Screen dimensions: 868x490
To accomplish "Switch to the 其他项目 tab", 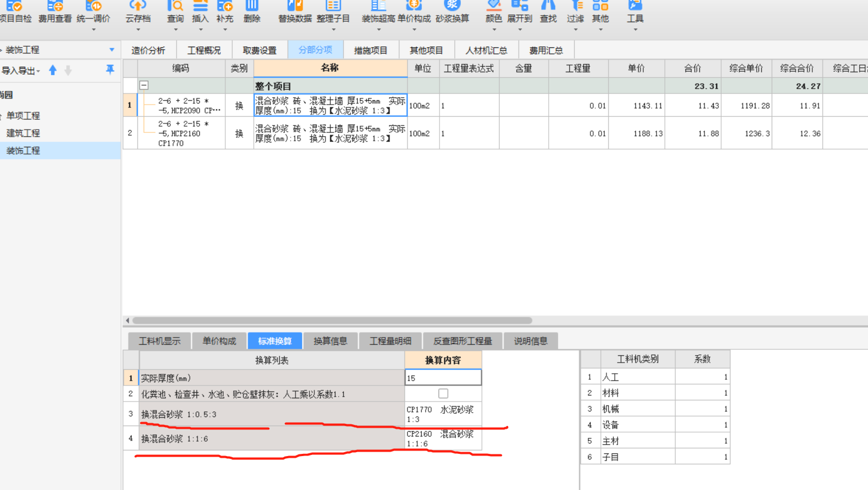I will (x=427, y=51).
